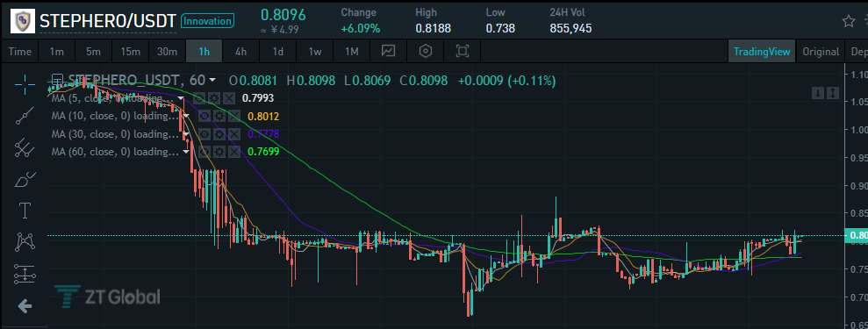This screenshot has width=868, height=329.
Task: Select the 30m interval
Action: pos(167,52)
